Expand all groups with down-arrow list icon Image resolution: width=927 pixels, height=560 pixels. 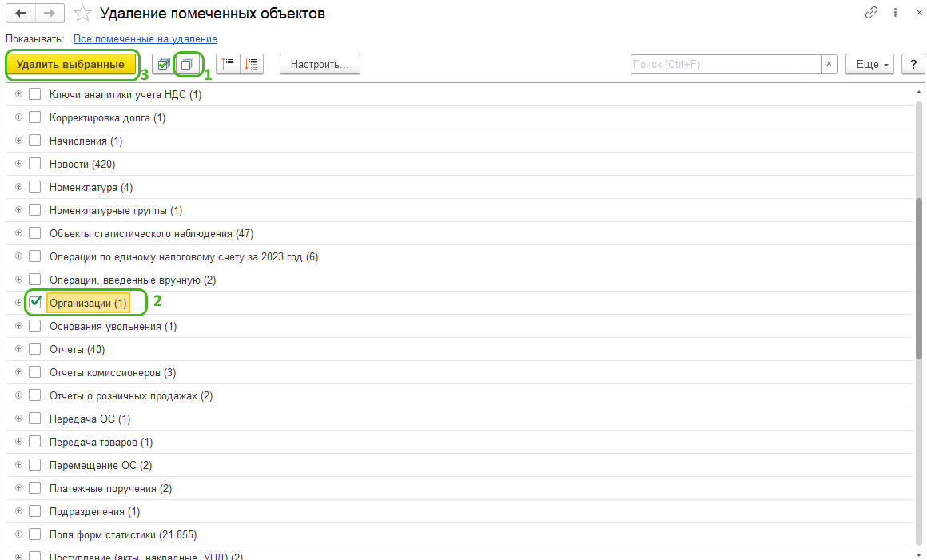pyautogui.click(x=251, y=64)
